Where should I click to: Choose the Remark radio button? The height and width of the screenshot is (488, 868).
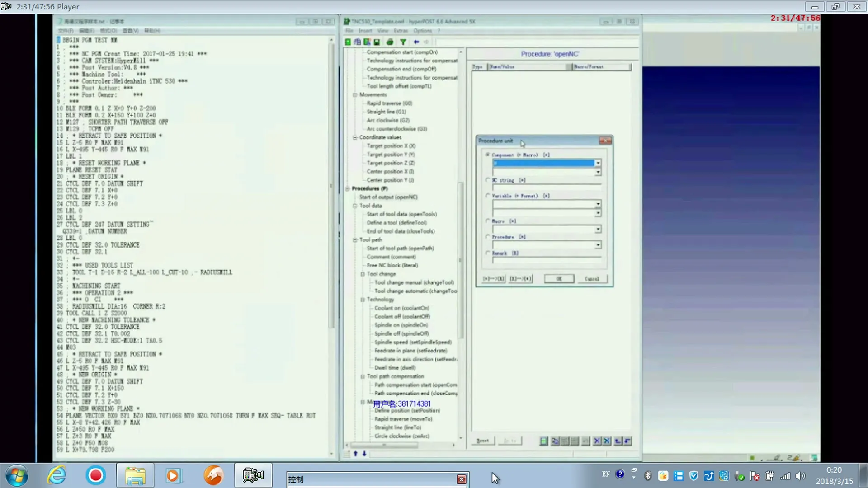(488, 253)
